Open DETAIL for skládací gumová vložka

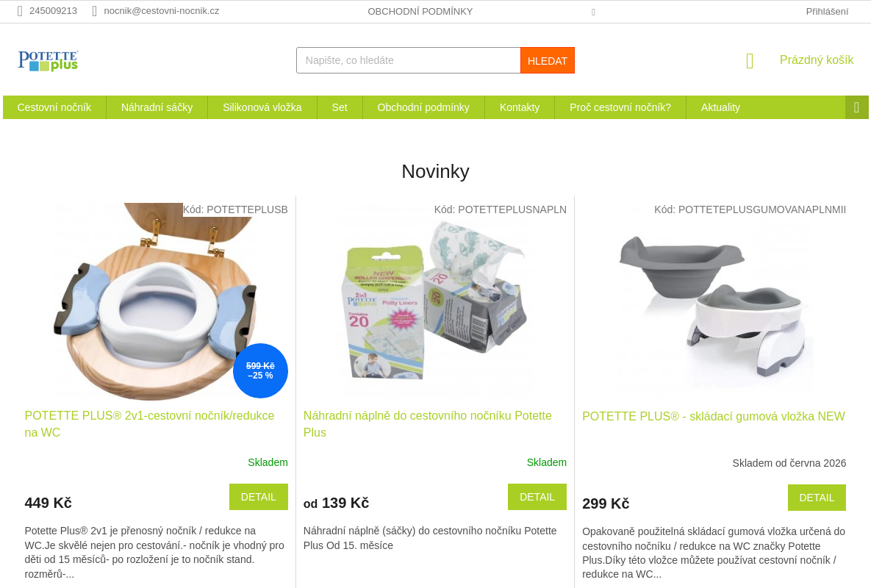point(817,498)
